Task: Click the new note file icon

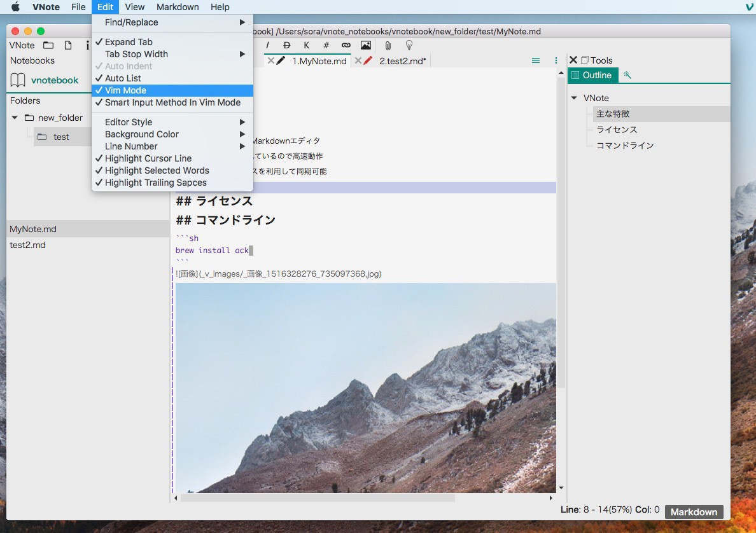Action: tap(67, 45)
